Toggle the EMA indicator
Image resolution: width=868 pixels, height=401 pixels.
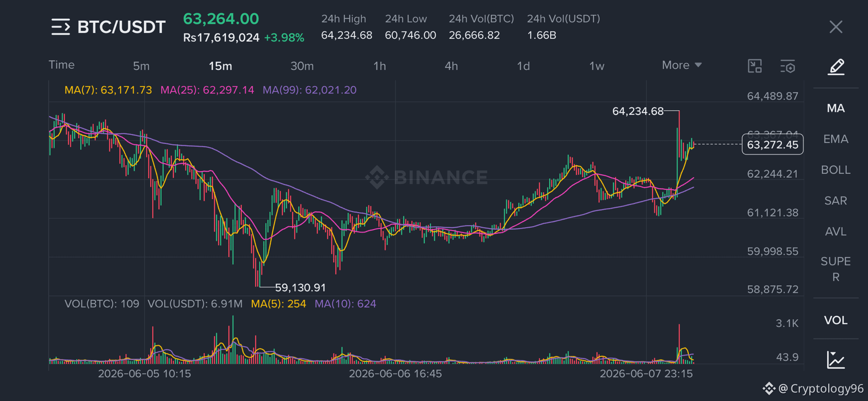[x=836, y=139]
